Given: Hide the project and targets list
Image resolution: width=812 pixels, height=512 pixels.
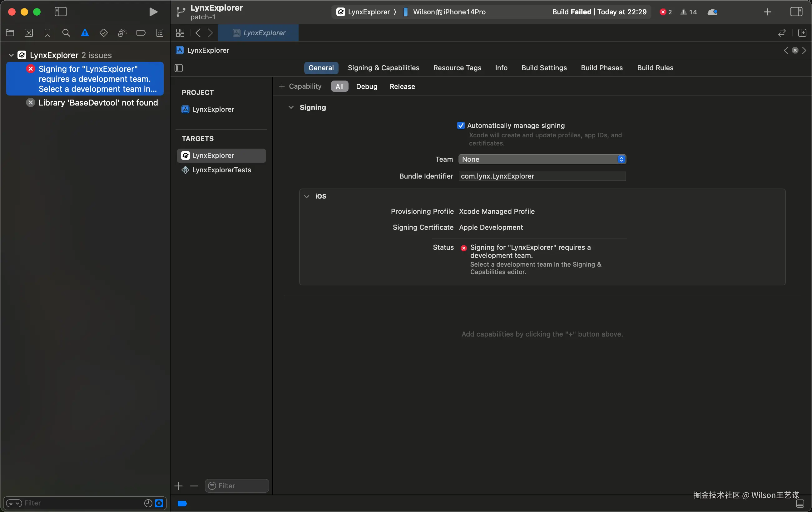Looking at the screenshot, I should coord(179,68).
